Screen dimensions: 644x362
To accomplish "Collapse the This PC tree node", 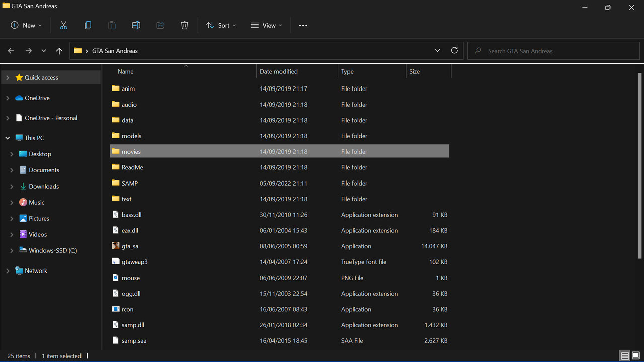I will pyautogui.click(x=8, y=138).
